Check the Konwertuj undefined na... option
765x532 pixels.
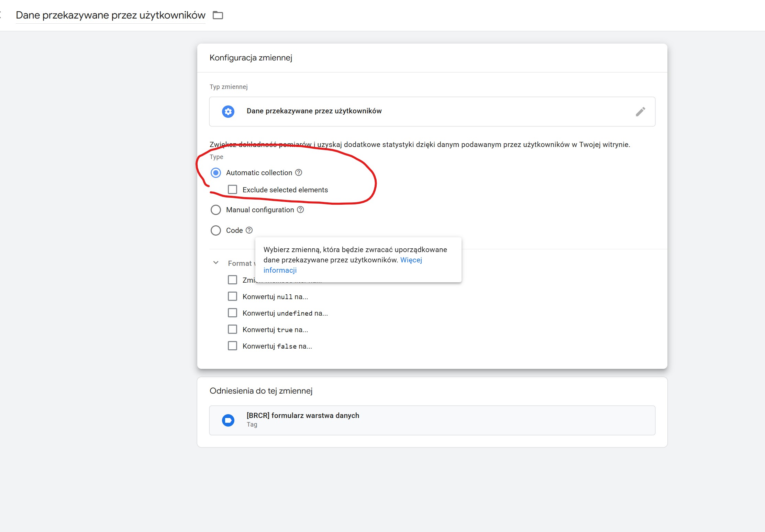[x=233, y=313]
